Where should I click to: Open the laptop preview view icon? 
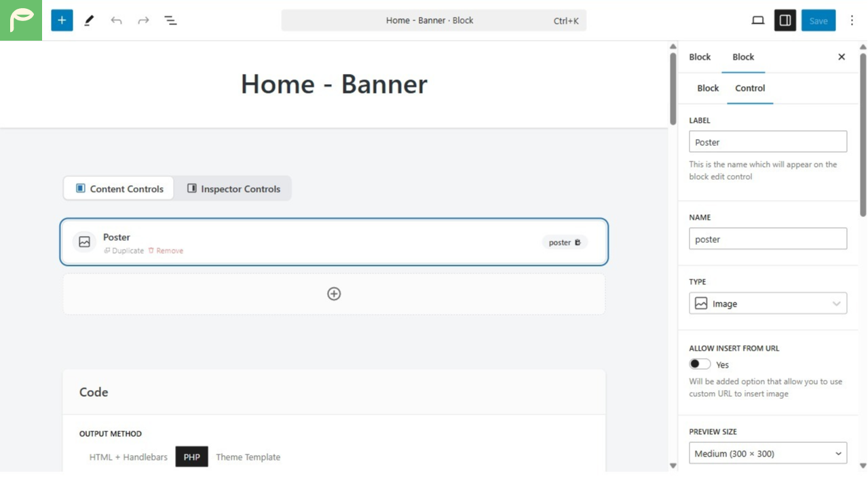click(x=758, y=20)
